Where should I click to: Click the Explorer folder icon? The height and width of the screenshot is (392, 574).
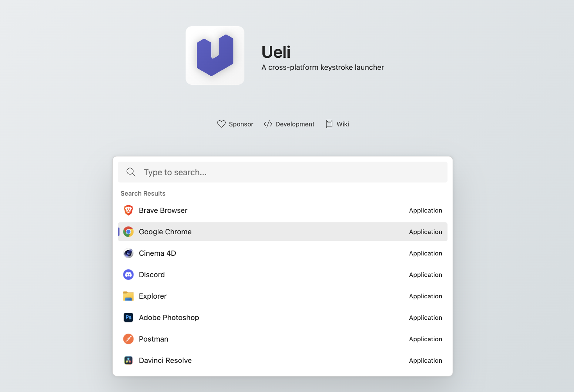coord(128,296)
